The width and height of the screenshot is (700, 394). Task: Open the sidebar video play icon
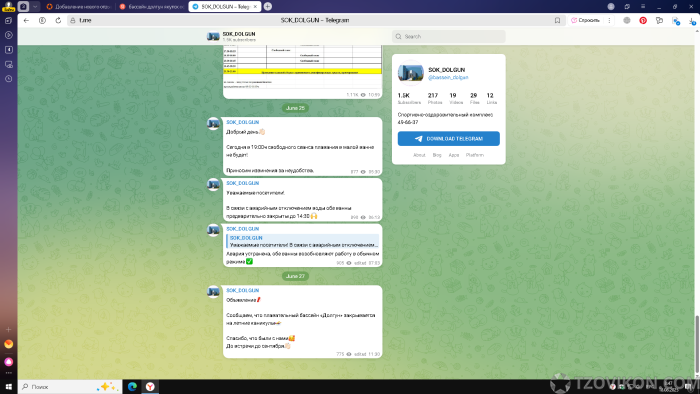(x=8, y=35)
